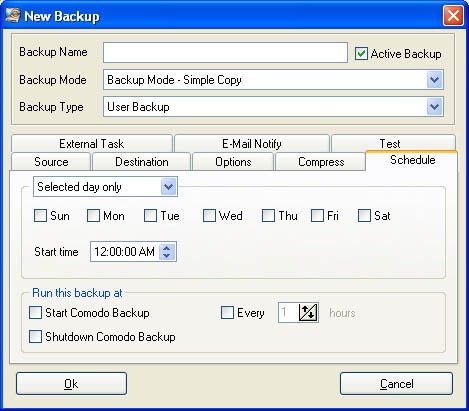Open the E-Mail Notify tab
Screen dimensions: 469x411
coord(252,143)
